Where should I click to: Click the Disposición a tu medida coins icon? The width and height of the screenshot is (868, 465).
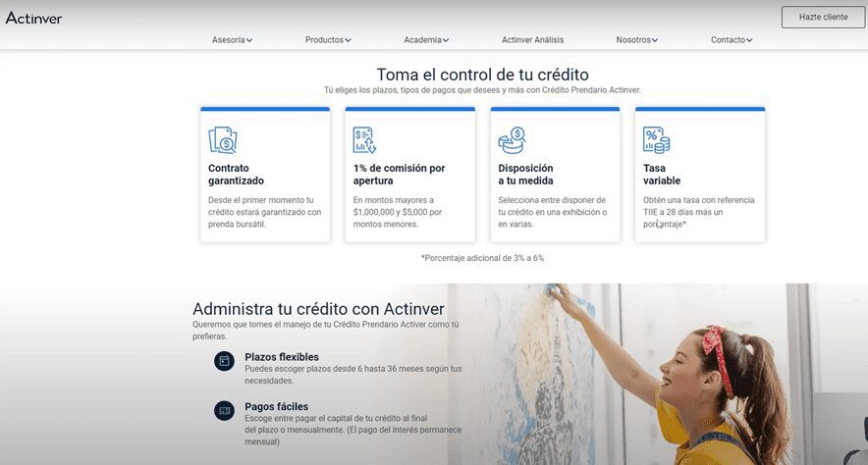[512, 140]
